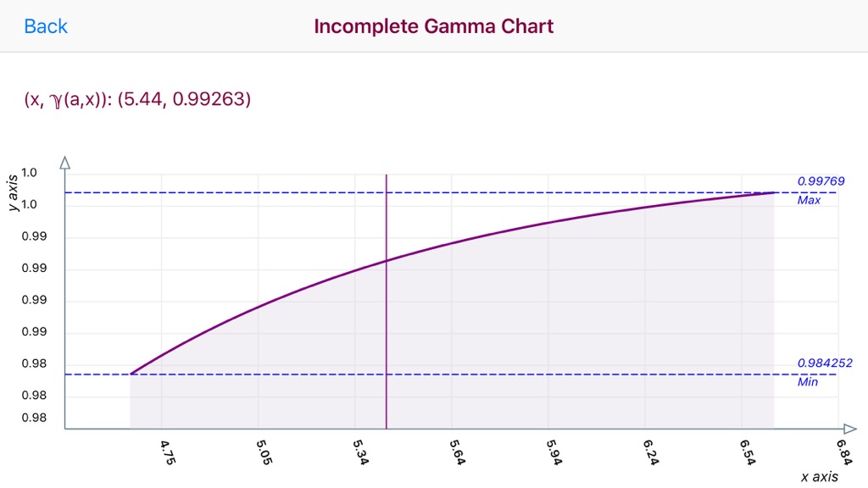
Task: Click x-axis tick label 5.05
Action: pos(264,452)
